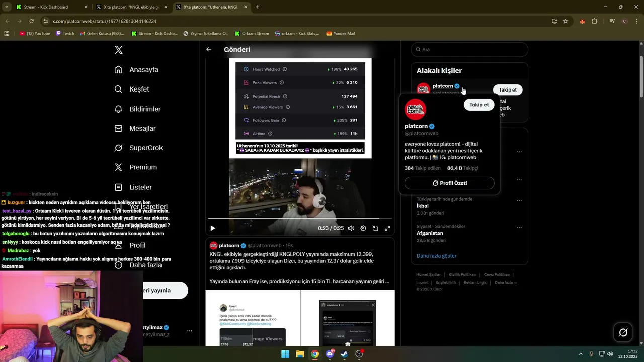Open Gelen Kutusu Gmail bookmark
The height and width of the screenshot is (362, 644).
click(x=101, y=34)
